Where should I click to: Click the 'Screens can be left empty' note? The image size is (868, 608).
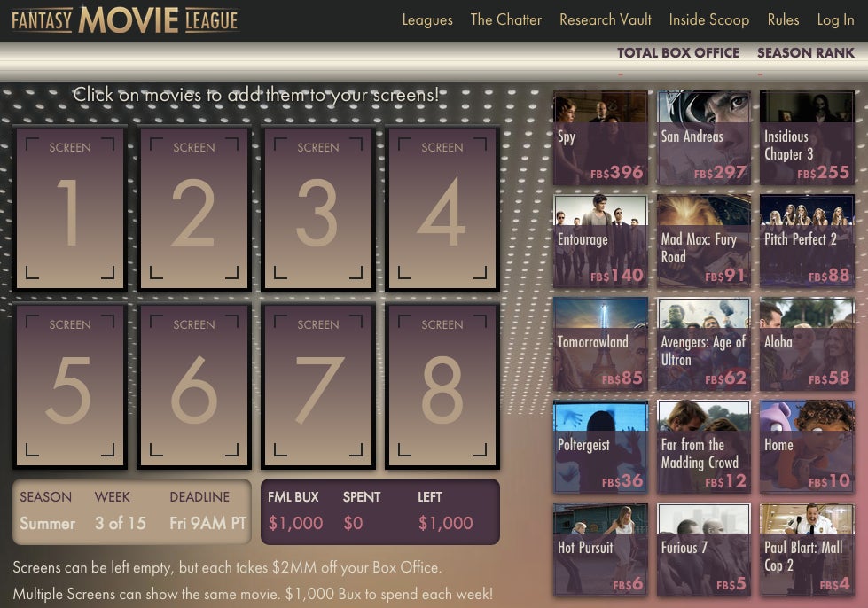pos(227,567)
